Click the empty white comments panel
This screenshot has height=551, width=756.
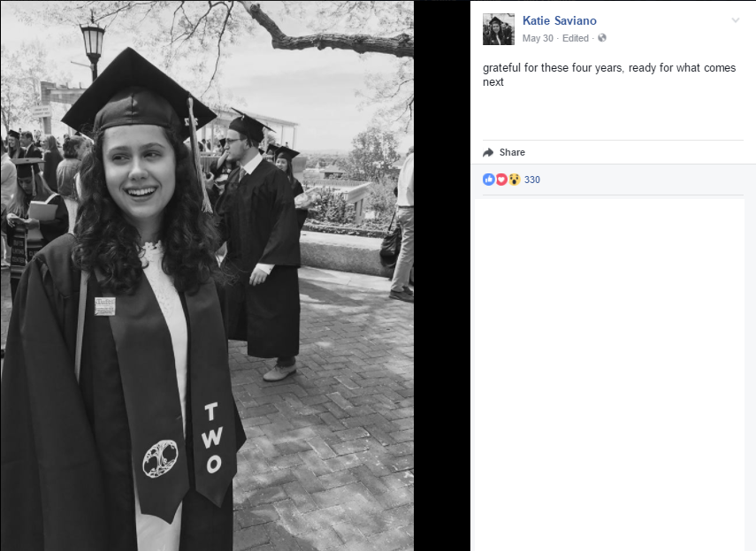[x=609, y=371]
